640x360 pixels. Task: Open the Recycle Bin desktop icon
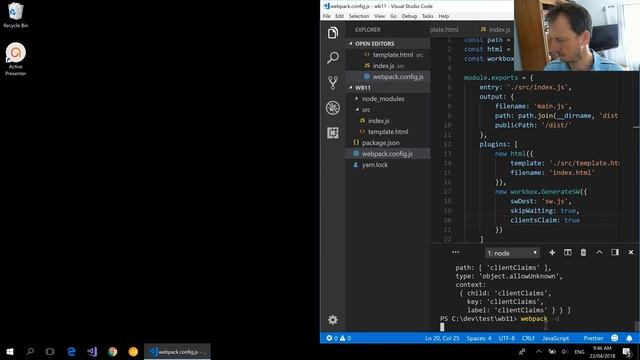click(16, 15)
